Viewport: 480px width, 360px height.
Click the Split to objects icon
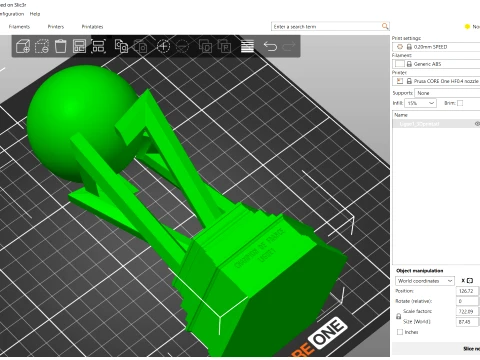[205, 46]
